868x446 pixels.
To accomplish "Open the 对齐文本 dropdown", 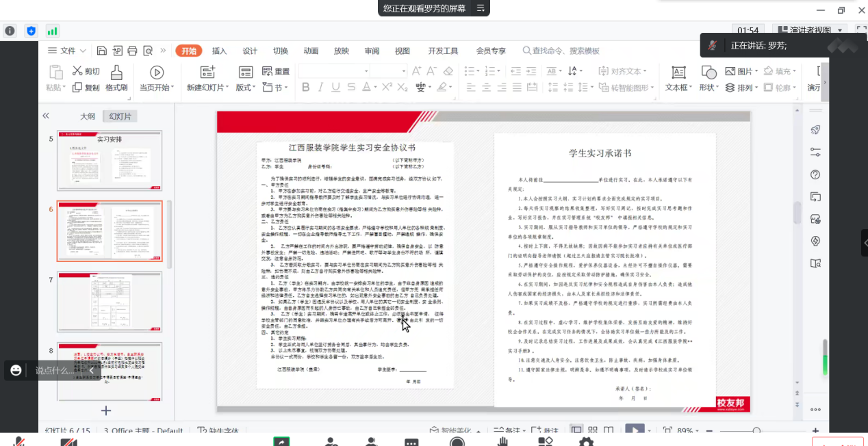I will click(622, 71).
